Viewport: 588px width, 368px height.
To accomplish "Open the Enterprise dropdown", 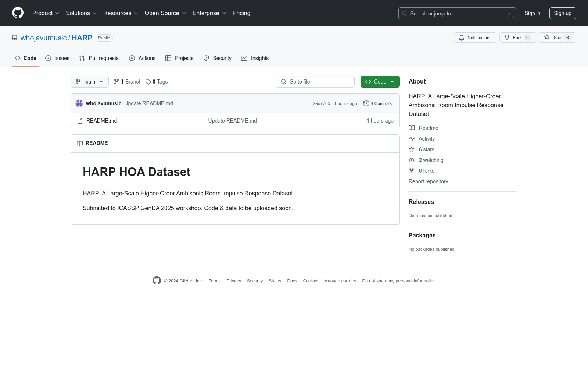I will coord(209,13).
